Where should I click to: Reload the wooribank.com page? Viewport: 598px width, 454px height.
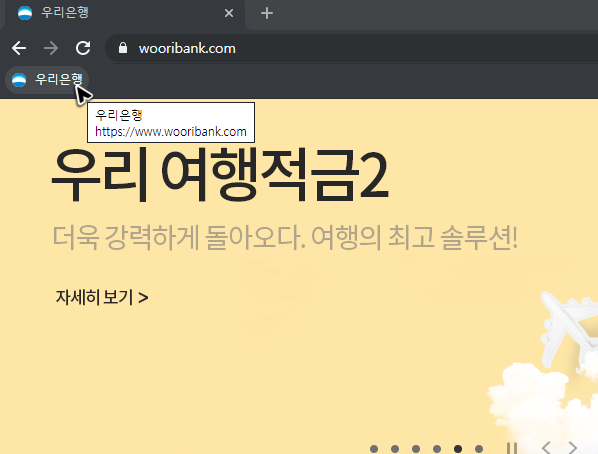pyautogui.click(x=83, y=48)
